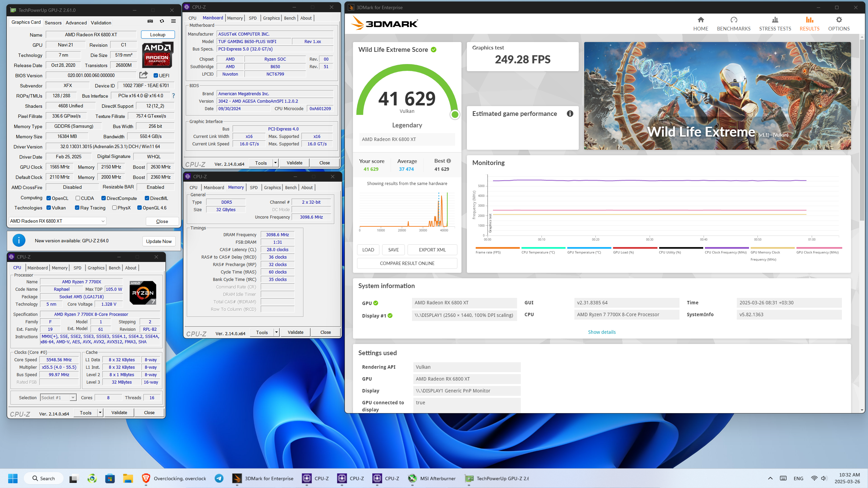Open 3DMark BENCHMARKS section
The width and height of the screenshot is (868, 488).
click(734, 24)
